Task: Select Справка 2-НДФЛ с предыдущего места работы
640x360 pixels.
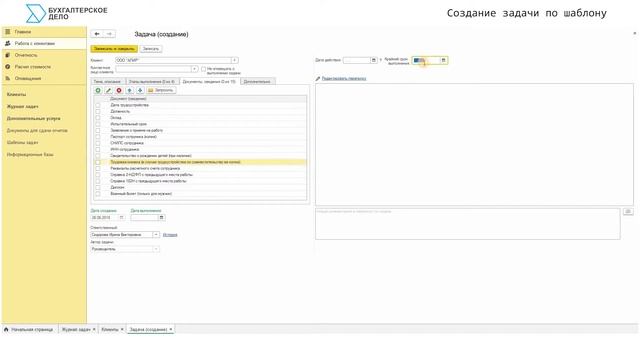Action: click(x=200, y=175)
